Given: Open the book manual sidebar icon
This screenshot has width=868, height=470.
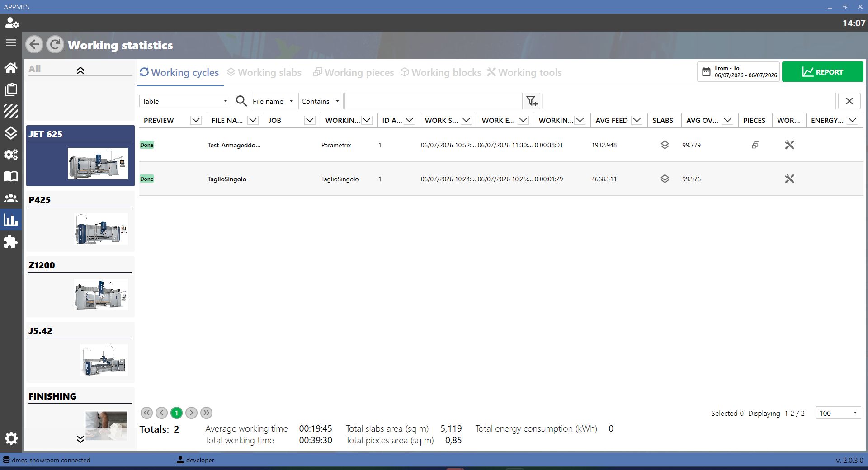Looking at the screenshot, I should click(11, 176).
